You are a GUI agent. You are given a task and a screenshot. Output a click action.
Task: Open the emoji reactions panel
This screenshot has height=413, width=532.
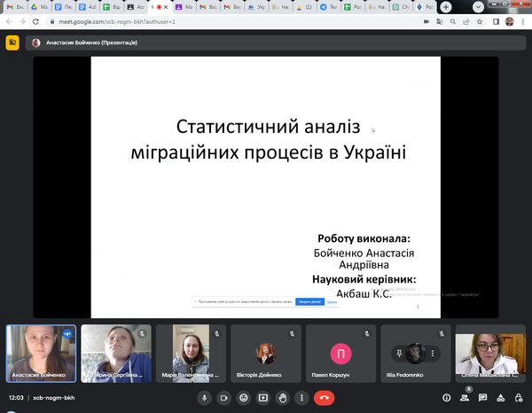tap(243, 398)
